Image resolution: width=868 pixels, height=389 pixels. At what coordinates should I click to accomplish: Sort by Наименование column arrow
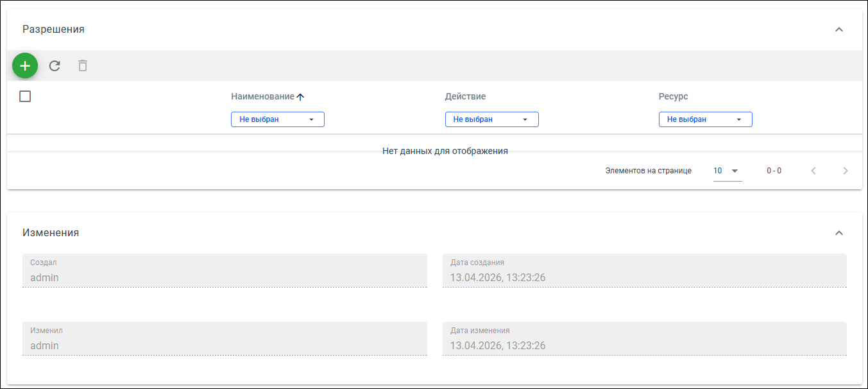[x=300, y=97]
